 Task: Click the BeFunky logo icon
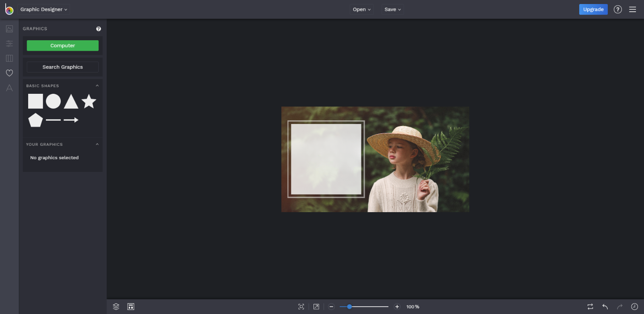coord(9,9)
